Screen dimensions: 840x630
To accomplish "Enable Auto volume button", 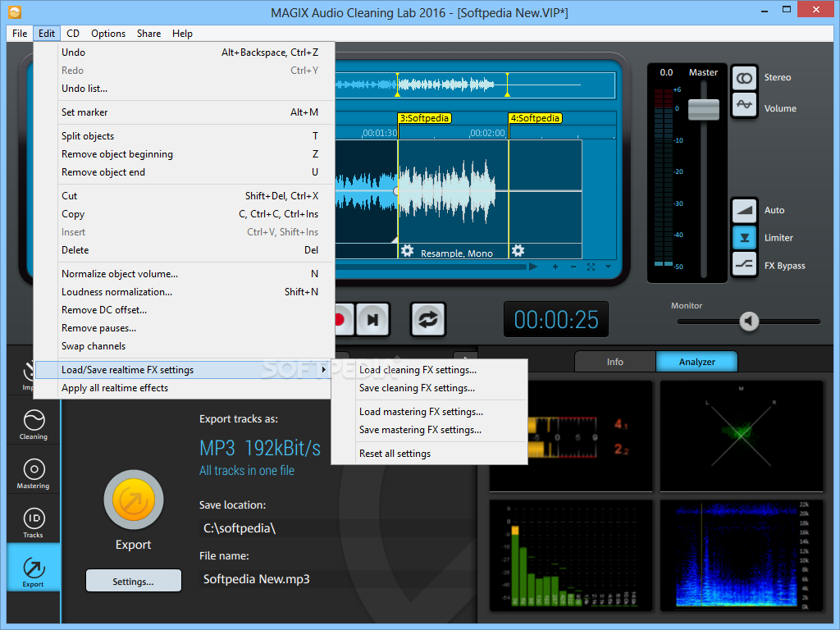I will [744, 211].
